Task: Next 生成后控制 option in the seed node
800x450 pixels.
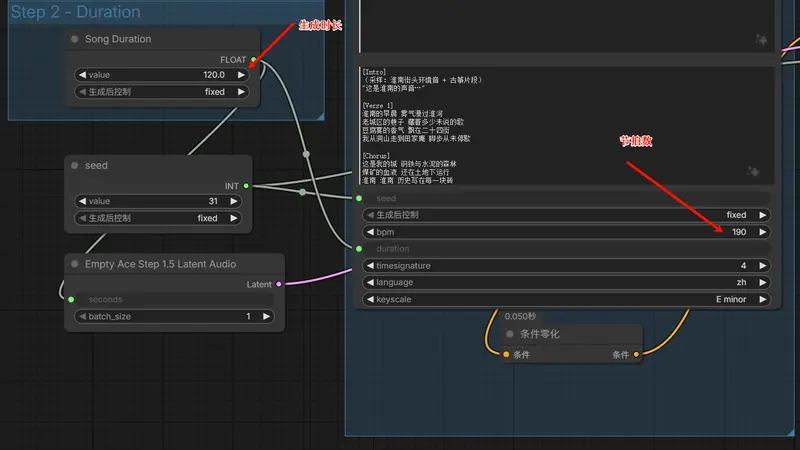Action: point(234,218)
